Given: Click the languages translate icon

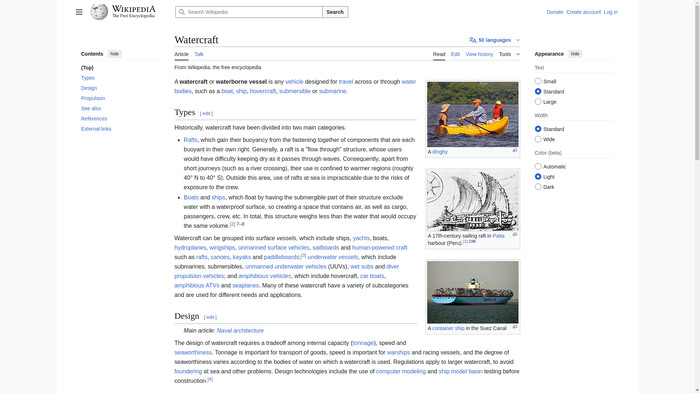Looking at the screenshot, I should (x=472, y=40).
